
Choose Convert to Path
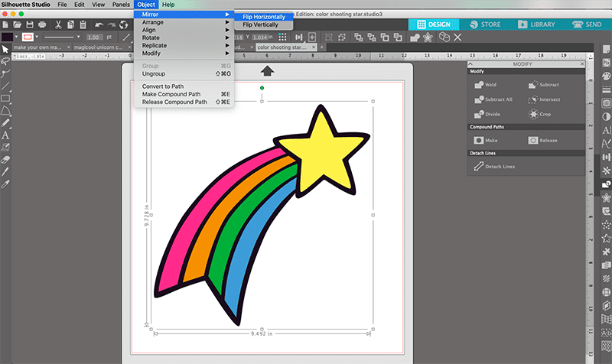184,86
